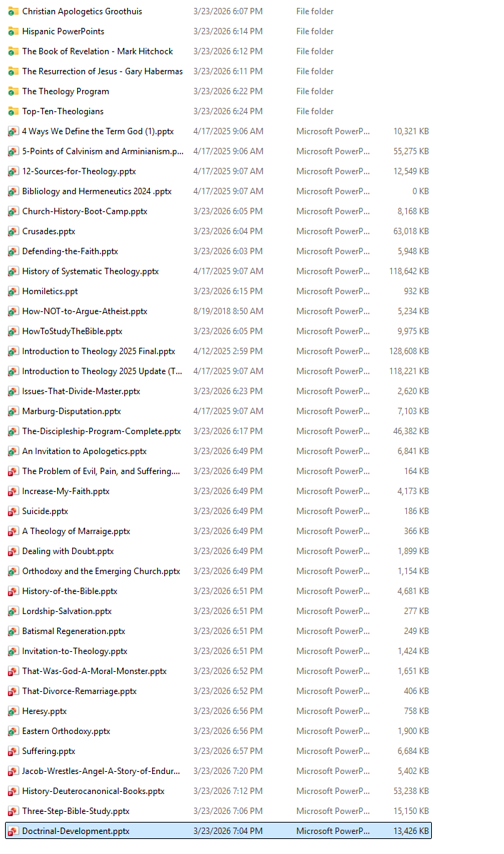This screenshot has width=504, height=854.
Task: Select the Marburg-Disputation.pptx file
Action: (x=71, y=411)
